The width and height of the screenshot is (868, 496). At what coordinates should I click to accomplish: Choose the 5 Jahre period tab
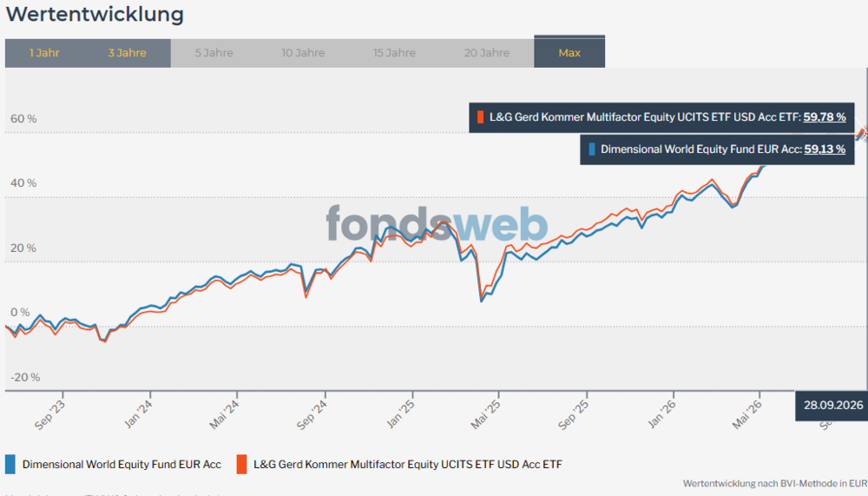(x=214, y=53)
